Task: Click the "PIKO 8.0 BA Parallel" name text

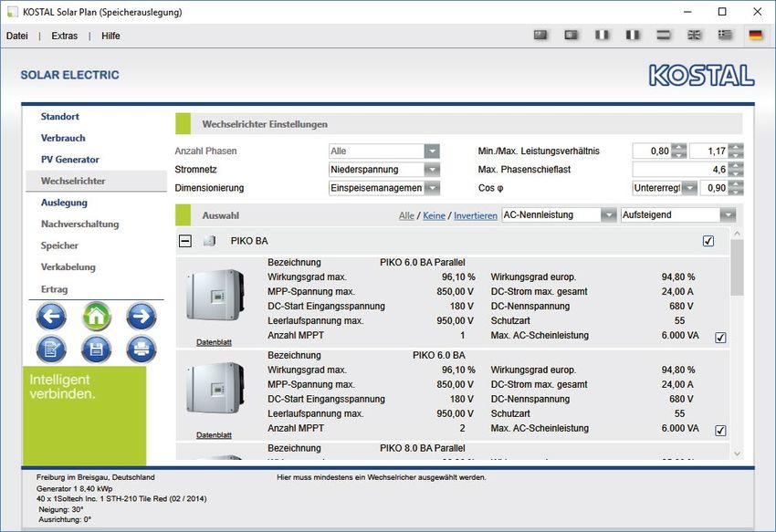Action: coord(422,448)
